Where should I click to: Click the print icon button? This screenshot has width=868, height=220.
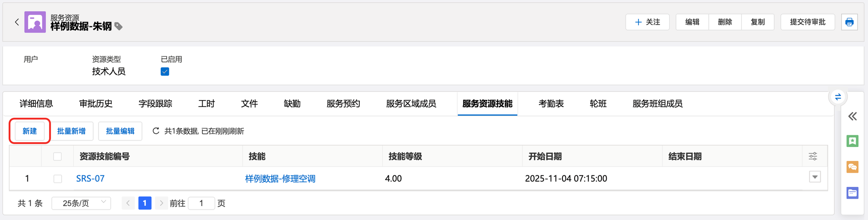click(849, 22)
